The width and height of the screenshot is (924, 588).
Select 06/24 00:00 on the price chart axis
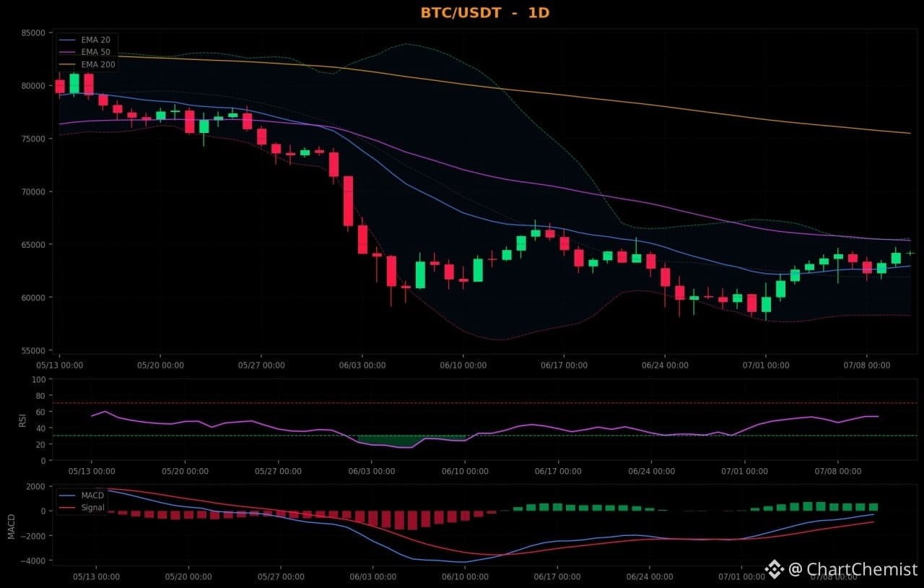(x=665, y=366)
